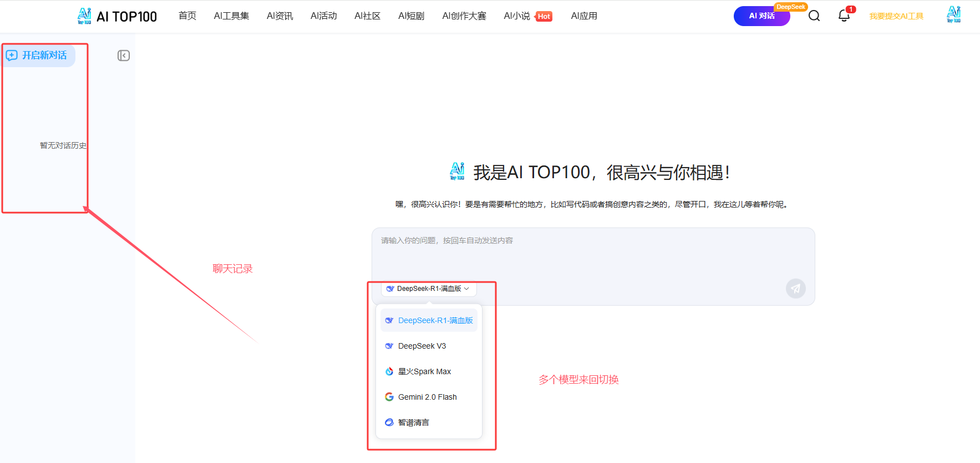The width and height of the screenshot is (980, 463).
Task: Open the AI活动 menu item
Action: click(x=323, y=16)
